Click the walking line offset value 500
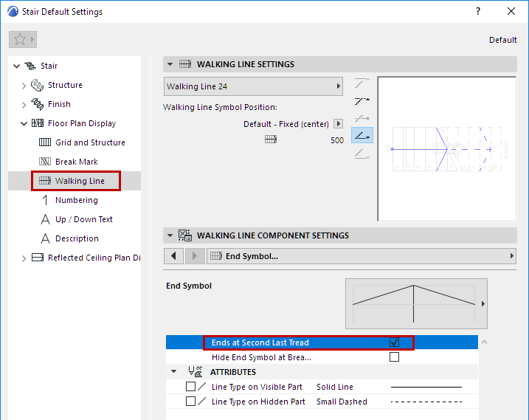Screen dimensions: 529x420 (336, 140)
